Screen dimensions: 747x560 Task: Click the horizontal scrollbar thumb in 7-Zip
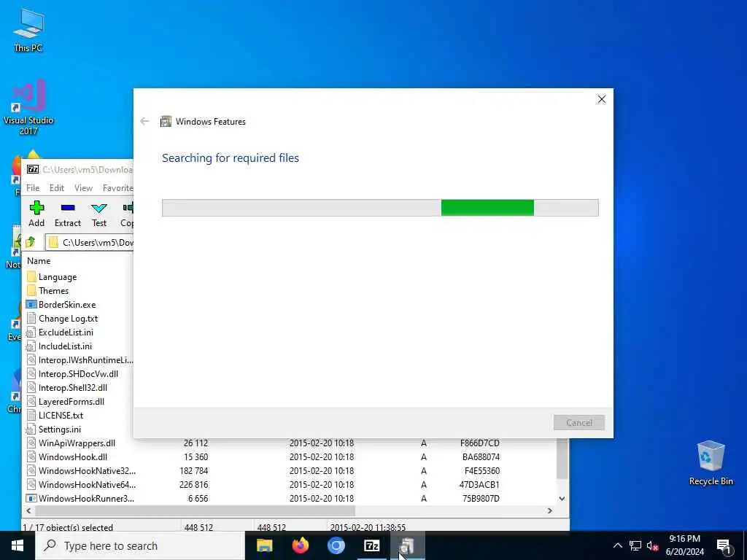195,510
